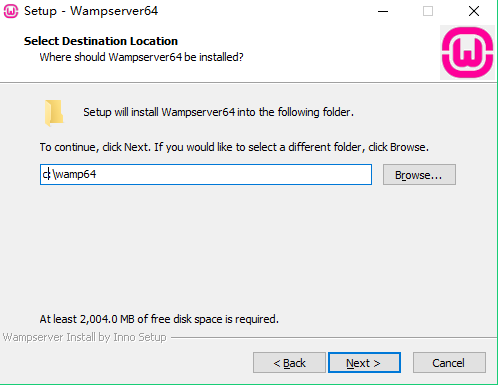Proceed with the Next > button
This screenshot has height=385, width=498.
click(364, 363)
